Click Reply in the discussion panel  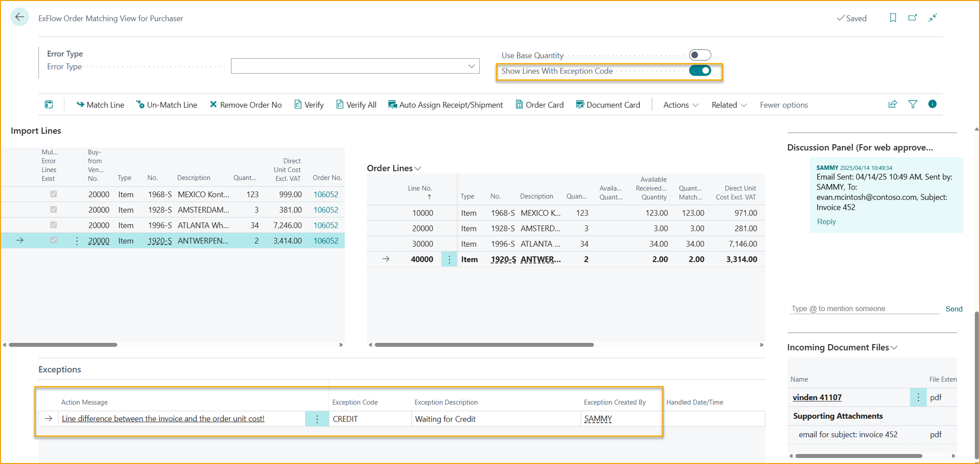tap(826, 222)
